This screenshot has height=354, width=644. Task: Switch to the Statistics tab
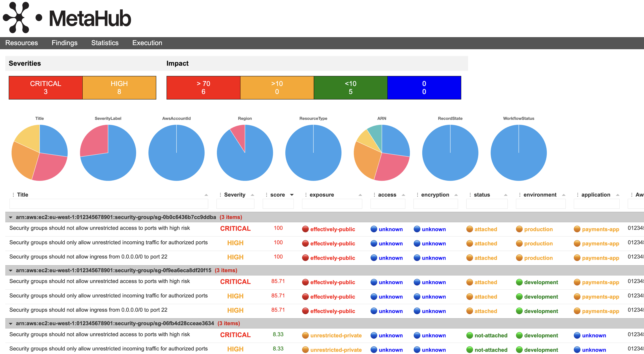(105, 43)
